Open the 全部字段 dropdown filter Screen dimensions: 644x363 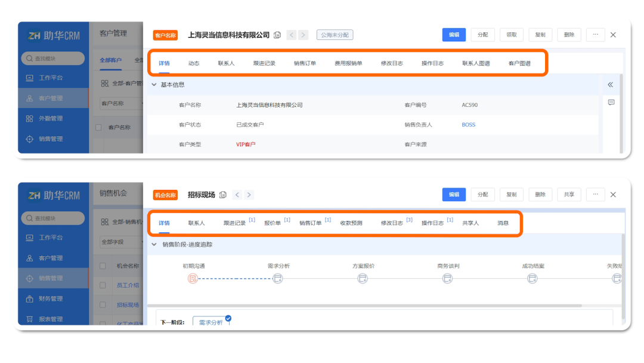[x=119, y=242]
